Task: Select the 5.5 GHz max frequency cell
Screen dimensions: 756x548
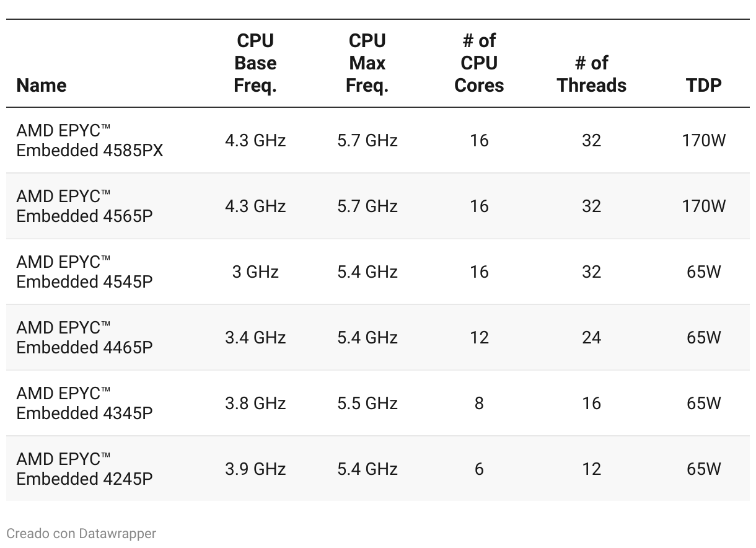Action: (x=367, y=403)
